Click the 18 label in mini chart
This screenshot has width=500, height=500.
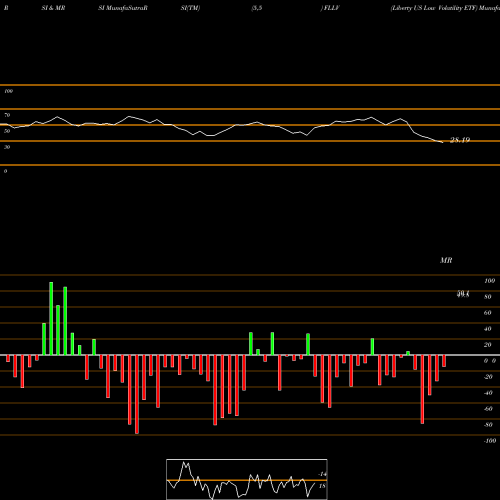pyautogui.click(x=322, y=486)
